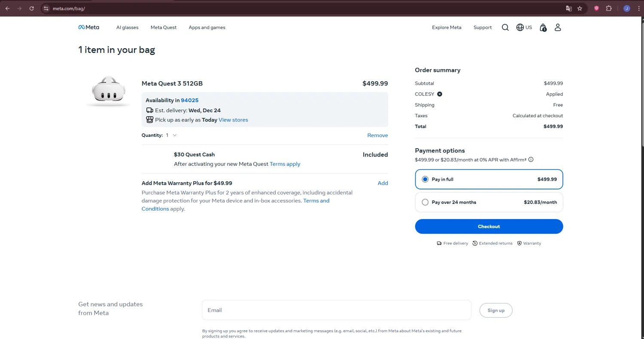This screenshot has height=339, width=644.
Task: Focus the Email input field
Action: [337, 310]
